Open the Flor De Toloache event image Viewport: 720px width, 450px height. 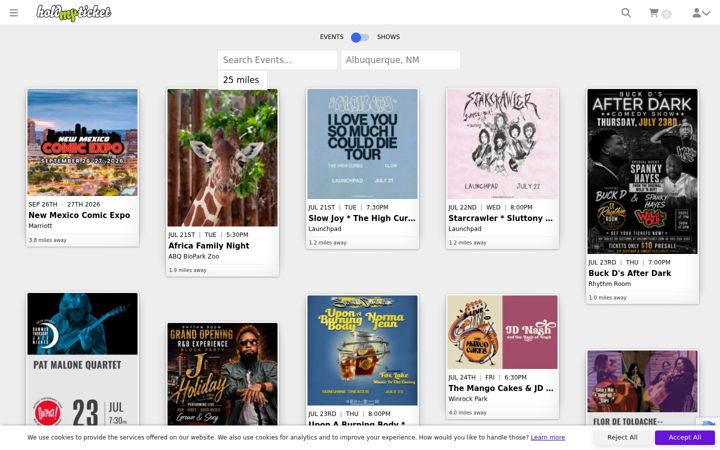click(x=643, y=382)
